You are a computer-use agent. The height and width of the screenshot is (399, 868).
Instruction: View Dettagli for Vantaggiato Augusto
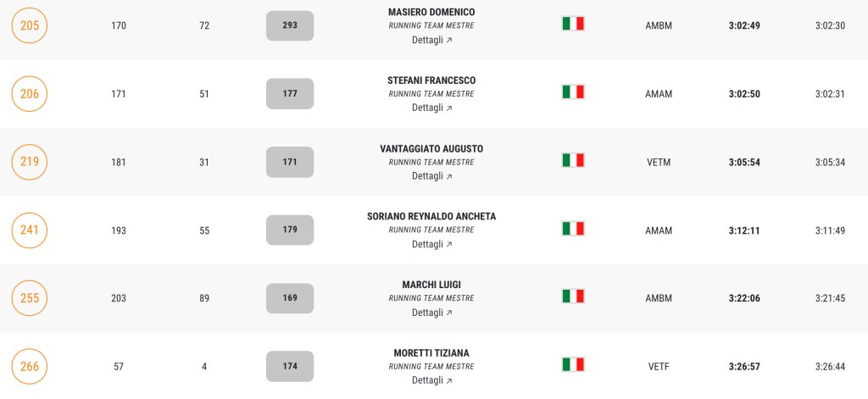point(431,176)
